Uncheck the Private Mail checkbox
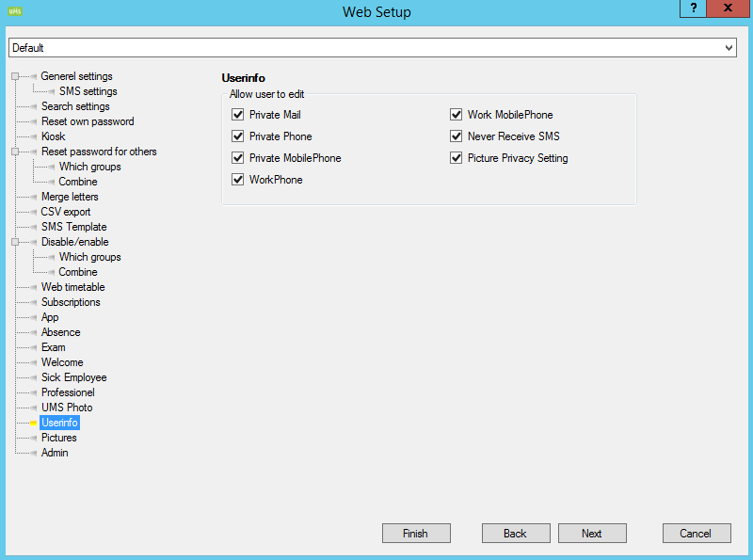The height and width of the screenshot is (560, 753). tap(238, 115)
